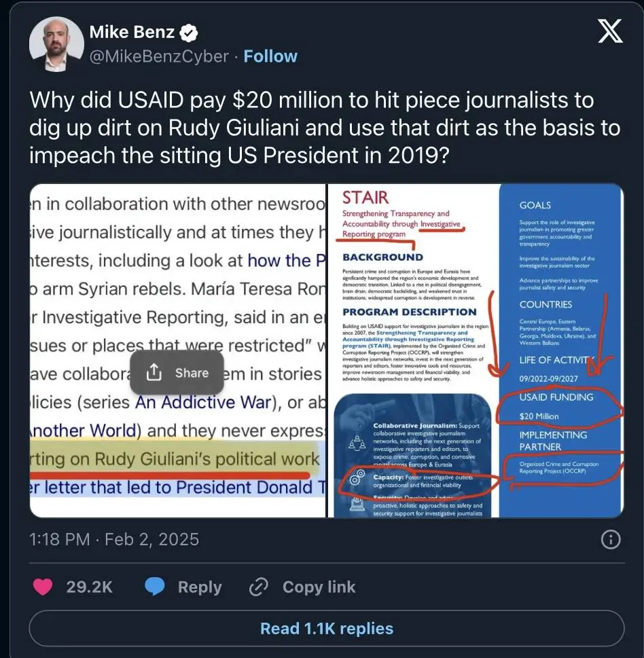Viewport: 644px width, 658px height.
Task: Open Mike Benz profile avatar
Action: [x=56, y=44]
